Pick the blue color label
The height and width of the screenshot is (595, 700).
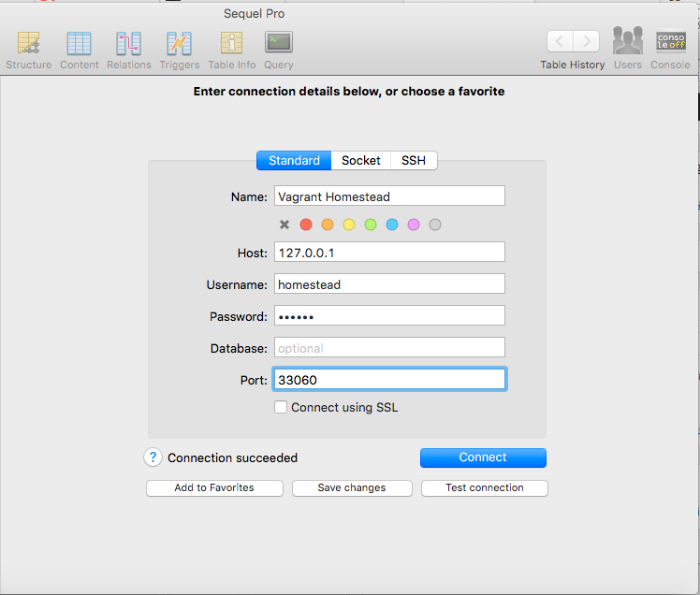tap(392, 225)
